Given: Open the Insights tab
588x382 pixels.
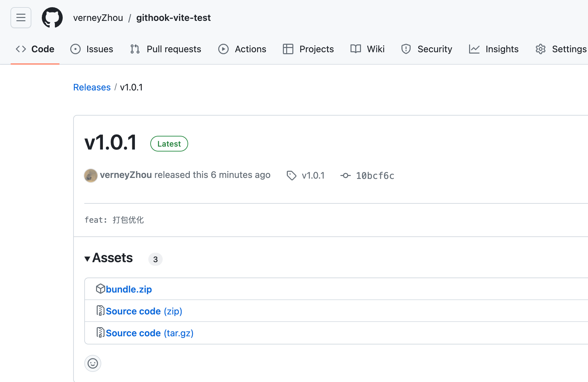Looking at the screenshot, I should tap(494, 49).
